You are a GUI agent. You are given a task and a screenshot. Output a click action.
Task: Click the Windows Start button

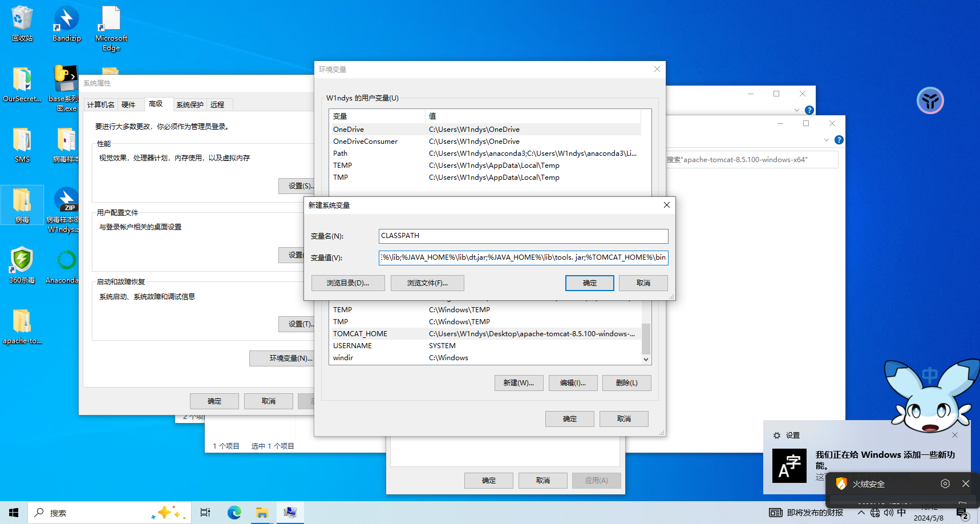[14, 513]
